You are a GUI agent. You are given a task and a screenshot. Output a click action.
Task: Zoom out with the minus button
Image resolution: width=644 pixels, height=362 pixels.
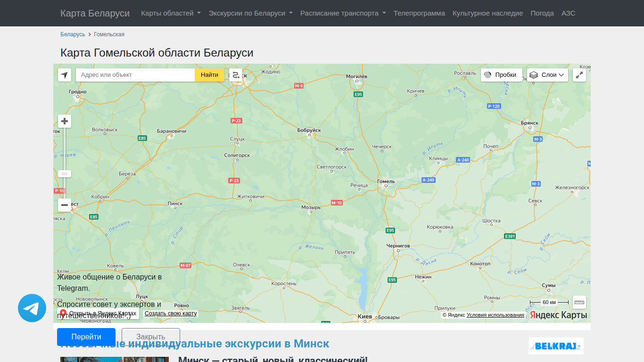click(x=65, y=205)
